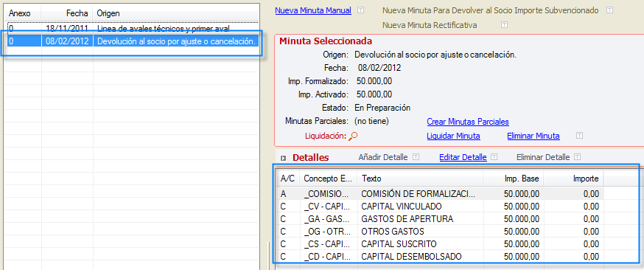This screenshot has height=270, width=644.
Task: Sort by the Origen column header
Action: (x=176, y=13)
